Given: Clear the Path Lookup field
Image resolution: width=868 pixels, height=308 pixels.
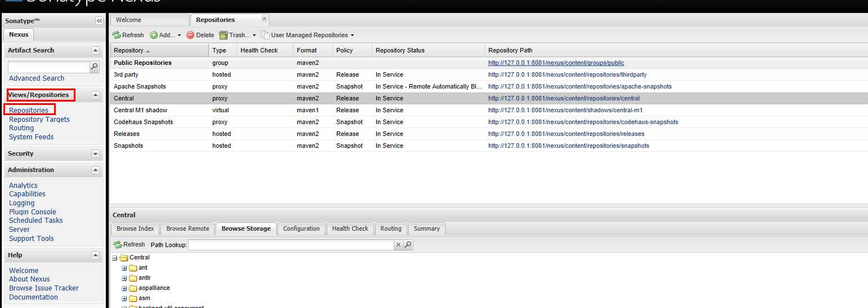Looking at the screenshot, I should click(398, 245).
